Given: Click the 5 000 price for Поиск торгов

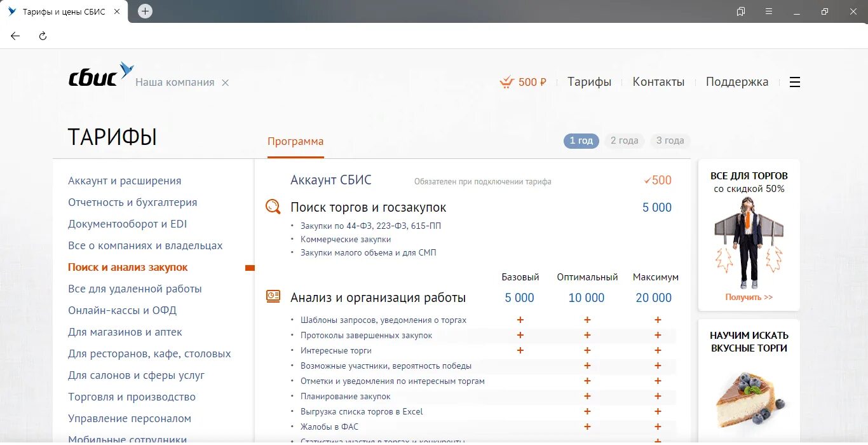Looking at the screenshot, I should [x=657, y=207].
